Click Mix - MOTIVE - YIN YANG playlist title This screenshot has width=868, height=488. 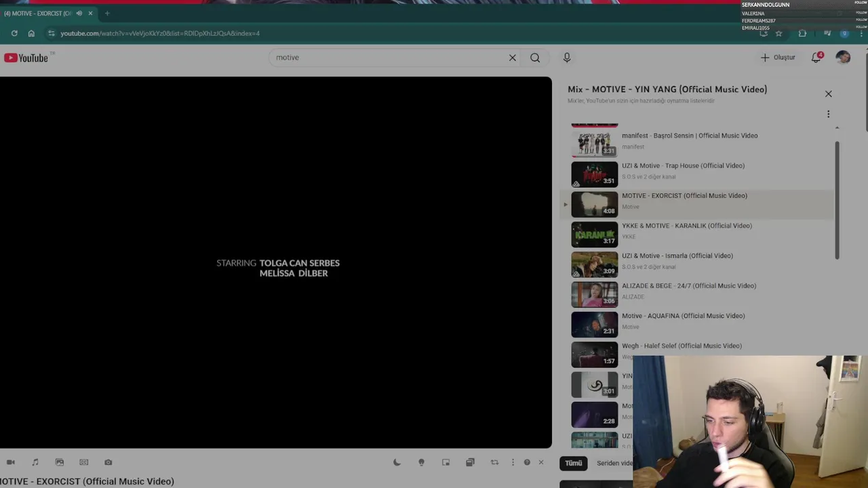click(667, 89)
